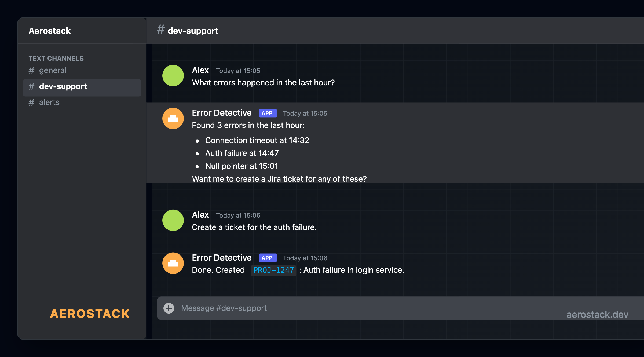The image size is (644, 357).
Task: Click the second Error Detective bot avatar
Action: [x=173, y=263]
